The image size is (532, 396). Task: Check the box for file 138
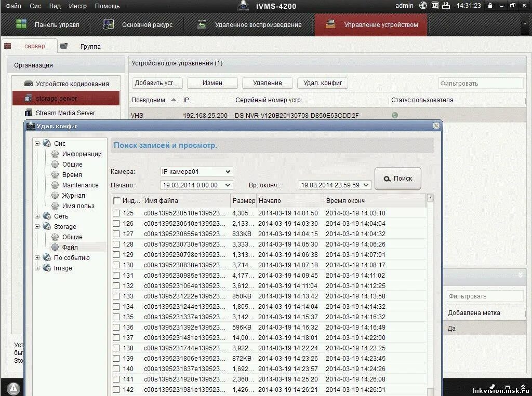tap(116, 348)
